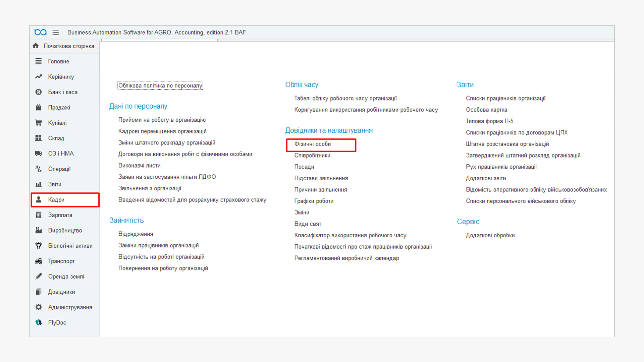
Task: Open Фізичні особи directory link
Action: (312, 144)
